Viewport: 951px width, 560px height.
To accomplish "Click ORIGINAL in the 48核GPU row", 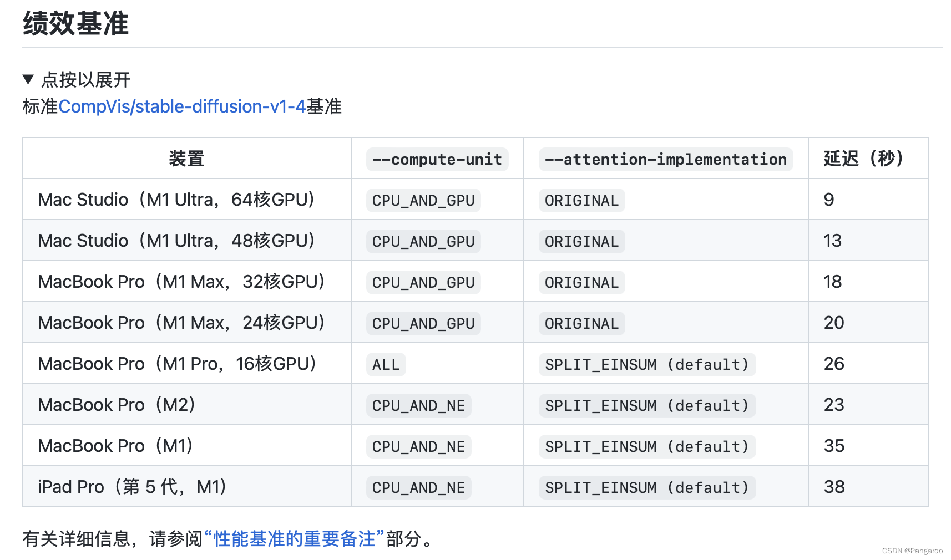I will [x=582, y=241].
